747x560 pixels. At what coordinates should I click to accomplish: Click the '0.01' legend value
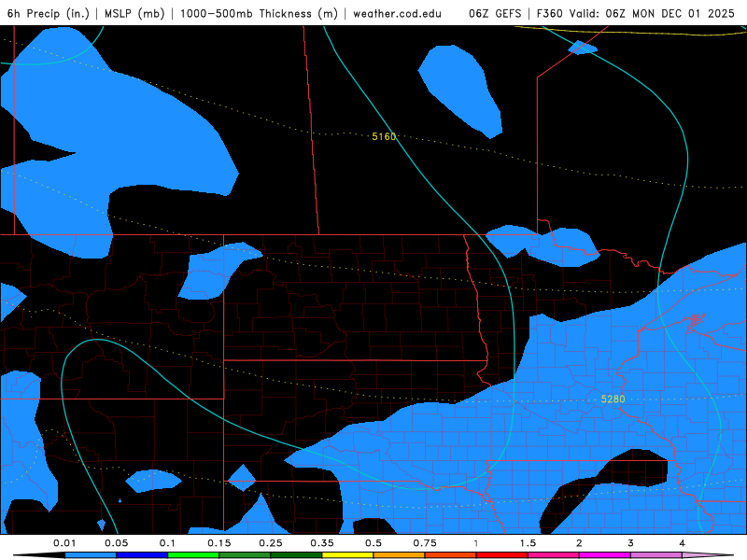click(x=64, y=543)
